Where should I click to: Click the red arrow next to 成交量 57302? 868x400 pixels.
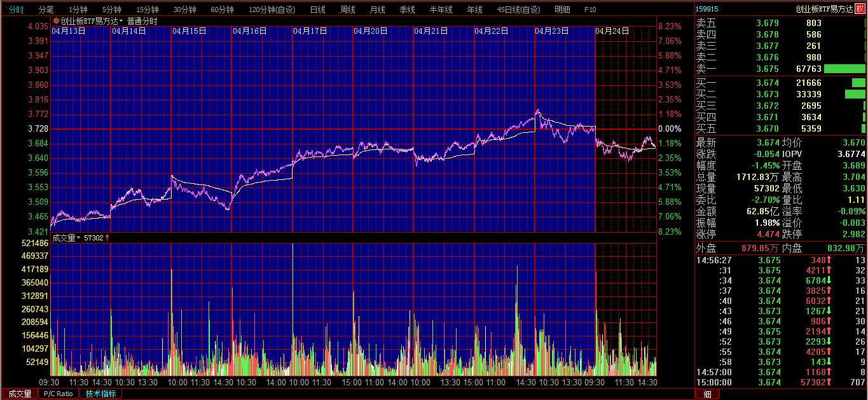[107, 238]
